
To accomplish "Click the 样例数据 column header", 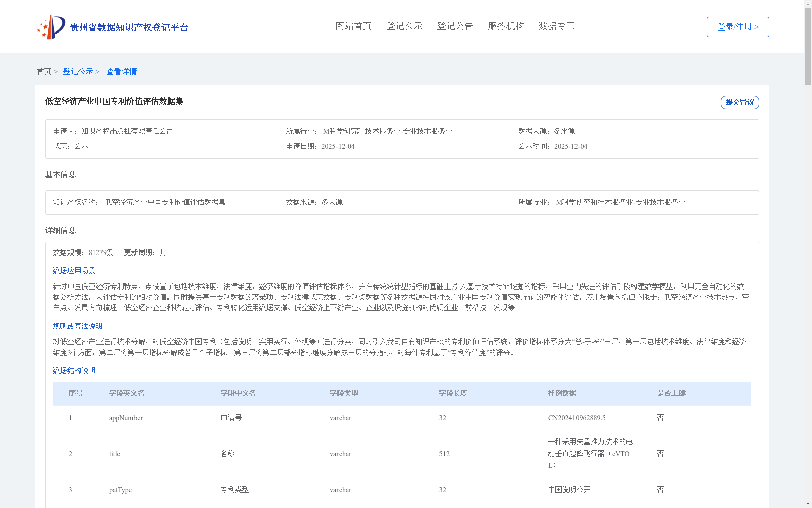I will click(562, 393).
